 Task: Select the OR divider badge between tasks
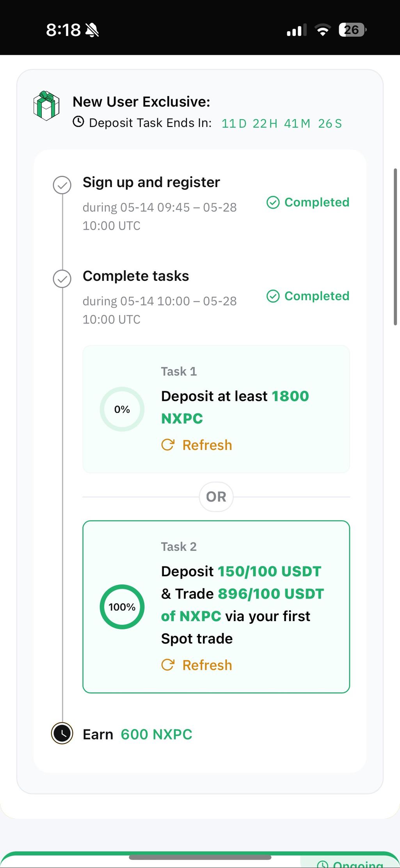[216, 497]
